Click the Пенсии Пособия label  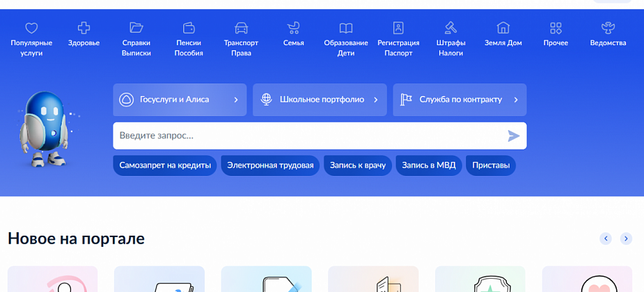pos(189,48)
